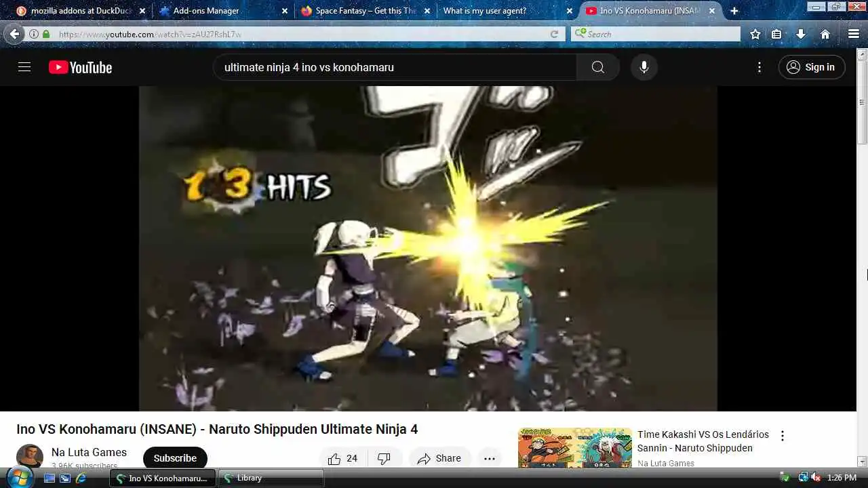868x488 pixels.
Task: Open the Na Luta Games channel name
Action: tap(89, 452)
